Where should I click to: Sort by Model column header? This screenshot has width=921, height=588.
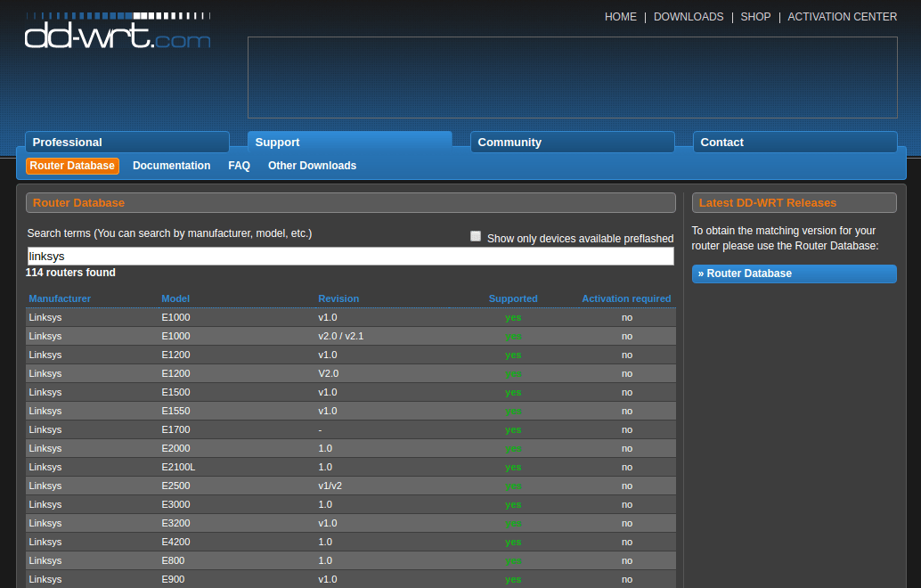175,298
